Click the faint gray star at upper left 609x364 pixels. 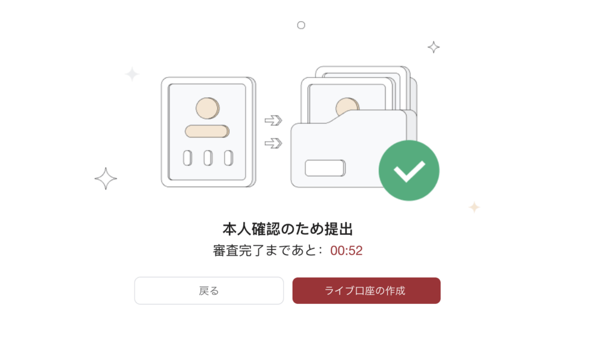132,74
